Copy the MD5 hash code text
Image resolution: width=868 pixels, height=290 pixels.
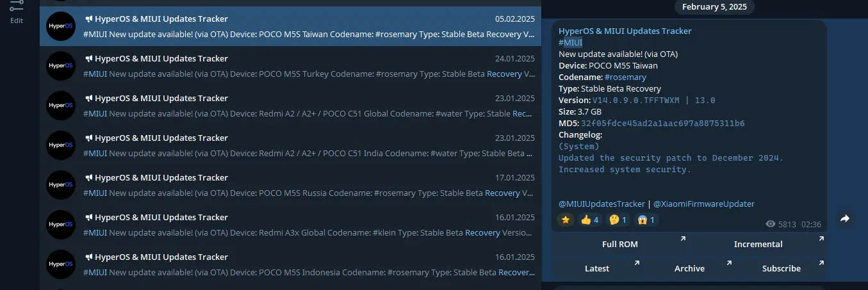click(662, 123)
